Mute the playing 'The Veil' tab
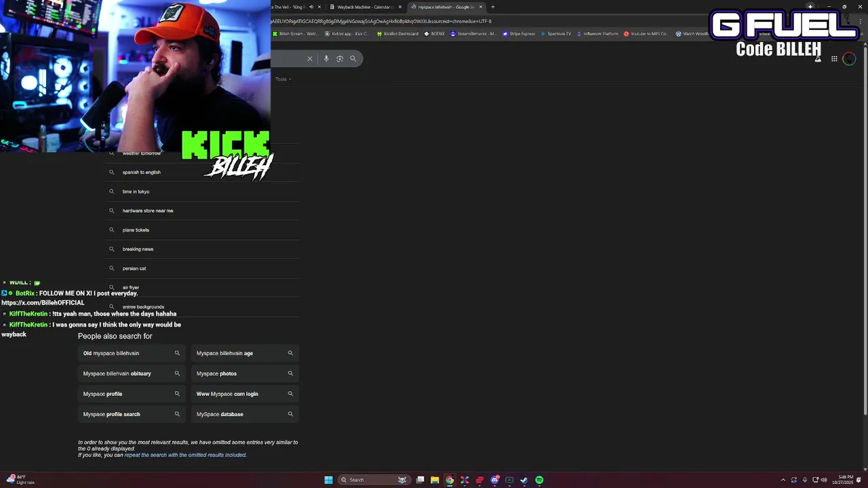This screenshot has width=868, height=488. point(311,7)
